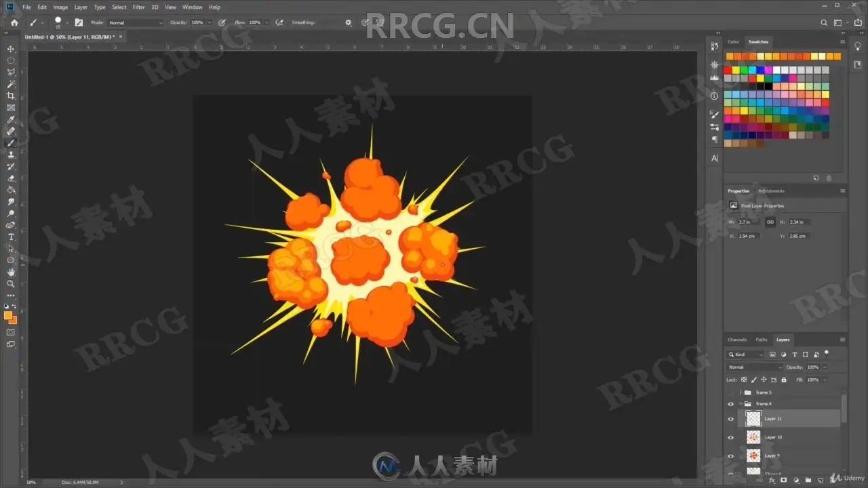868x488 pixels.
Task: Toggle the layer filter on/off switch
Action: pyautogui.click(x=826, y=354)
